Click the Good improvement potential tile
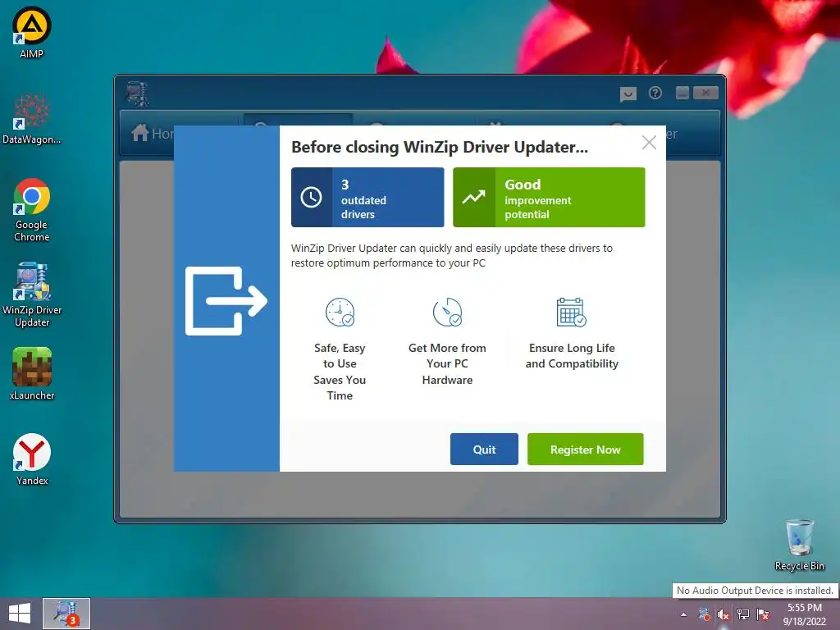Image resolution: width=840 pixels, height=630 pixels. click(x=549, y=197)
